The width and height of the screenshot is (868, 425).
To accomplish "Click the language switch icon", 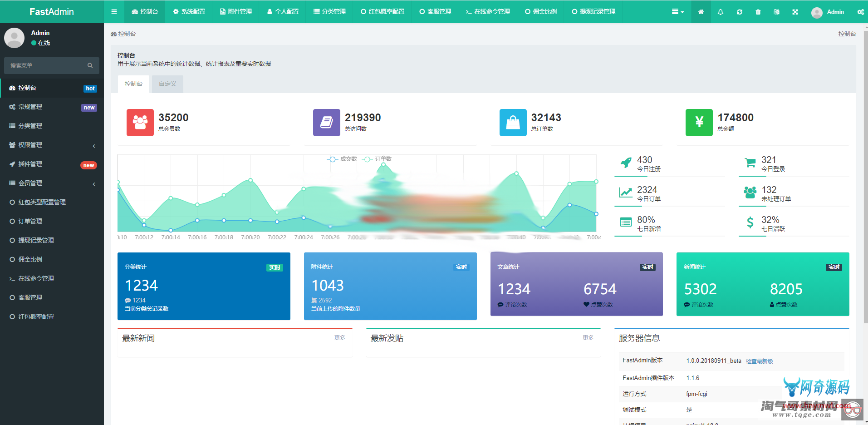I will pos(777,12).
